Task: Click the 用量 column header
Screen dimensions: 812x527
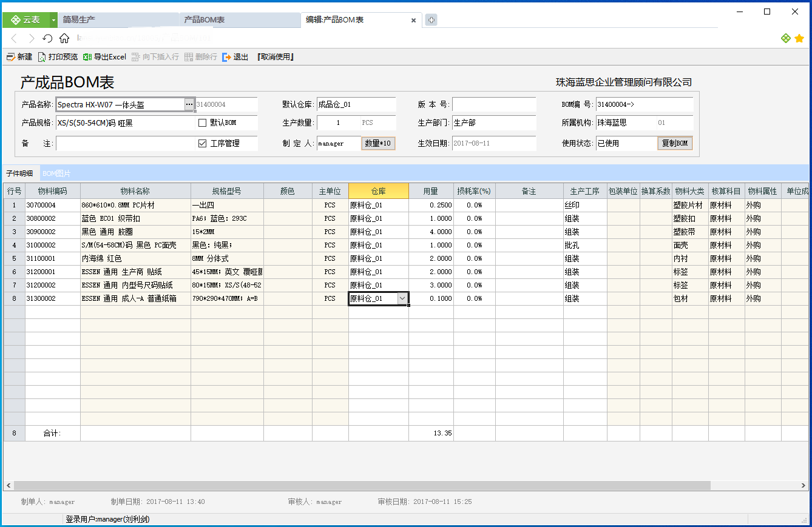Action: [x=431, y=191]
